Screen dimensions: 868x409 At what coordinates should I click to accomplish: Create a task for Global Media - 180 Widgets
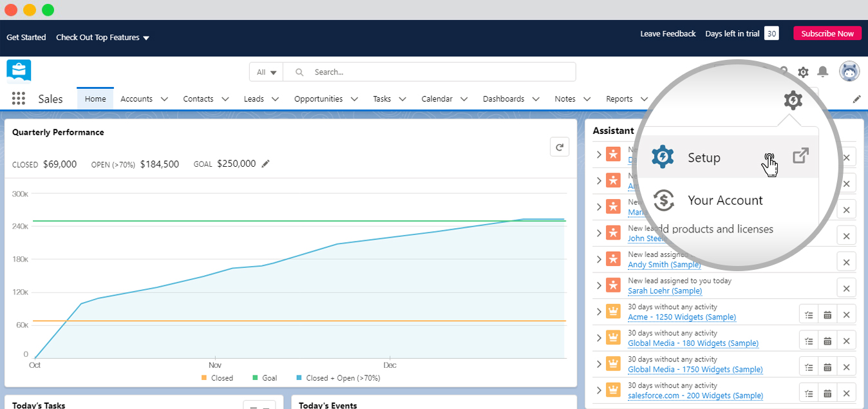click(809, 341)
